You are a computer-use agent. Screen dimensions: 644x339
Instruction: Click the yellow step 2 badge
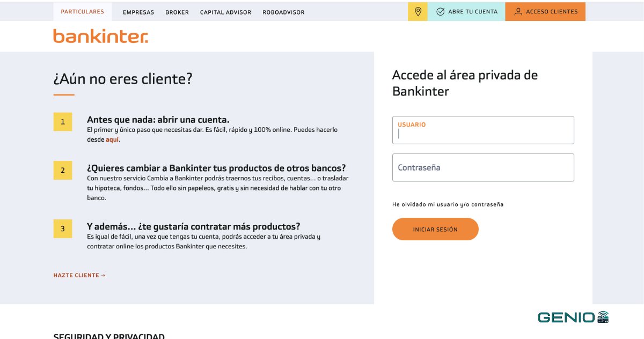[x=63, y=171]
